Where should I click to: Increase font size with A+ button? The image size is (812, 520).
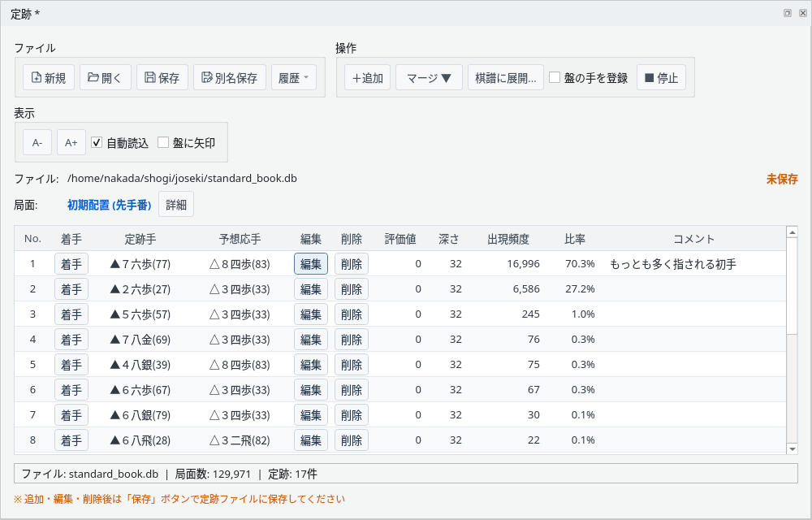click(71, 142)
